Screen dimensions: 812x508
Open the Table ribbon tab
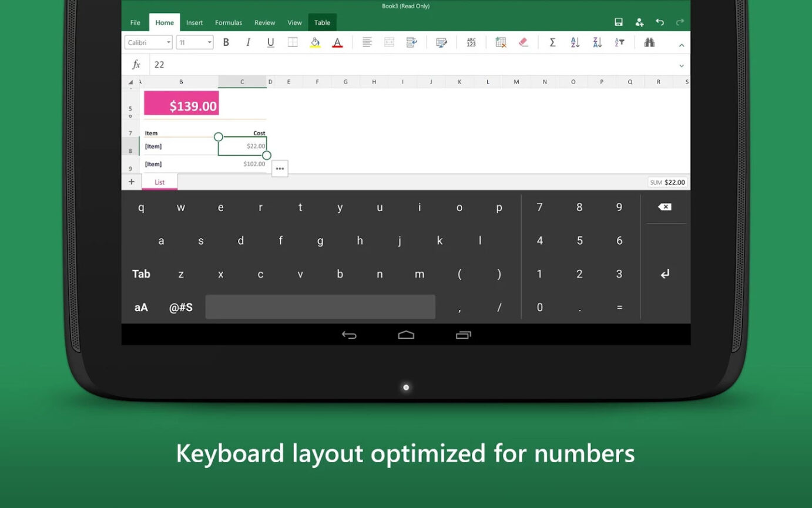tap(322, 22)
